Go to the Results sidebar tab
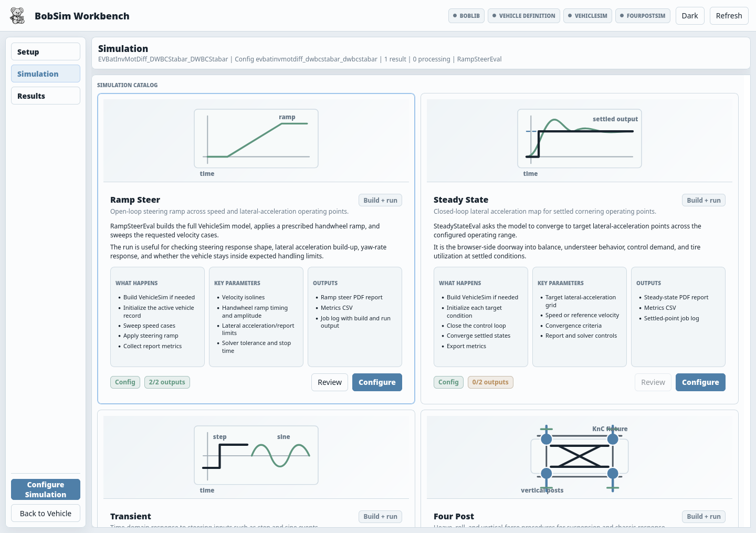Viewport: 756px width, 533px height. [x=46, y=96]
